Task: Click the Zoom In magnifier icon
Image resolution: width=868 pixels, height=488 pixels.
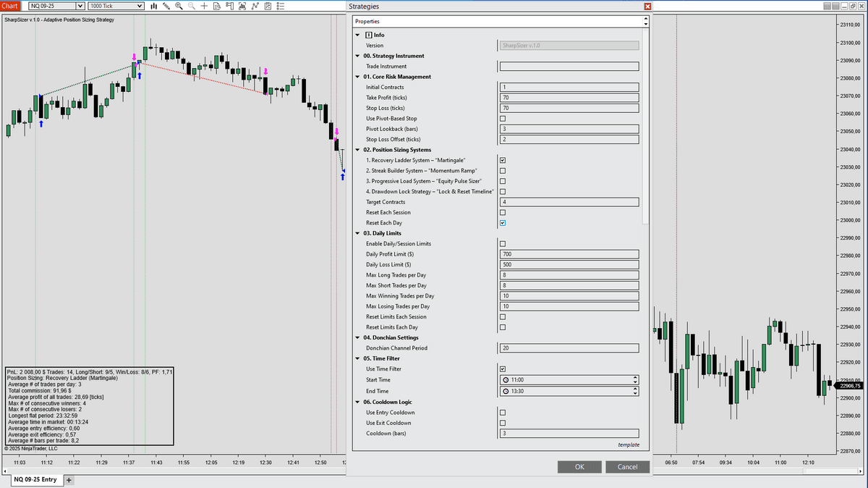Action: [x=179, y=6]
